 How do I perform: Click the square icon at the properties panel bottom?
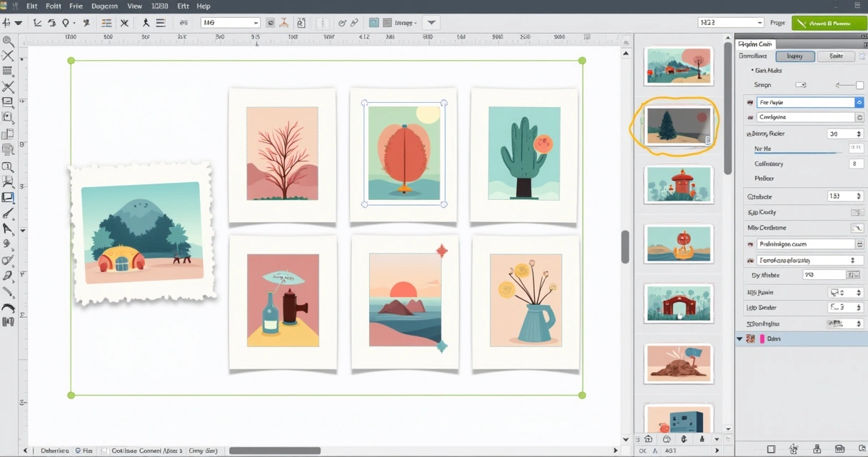pyautogui.click(x=771, y=449)
